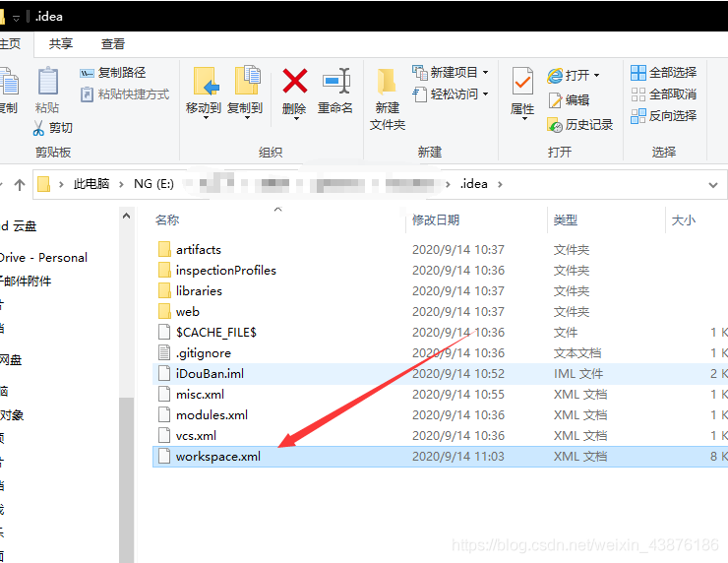Select the libraries folder icon
728x563 pixels.
click(164, 290)
